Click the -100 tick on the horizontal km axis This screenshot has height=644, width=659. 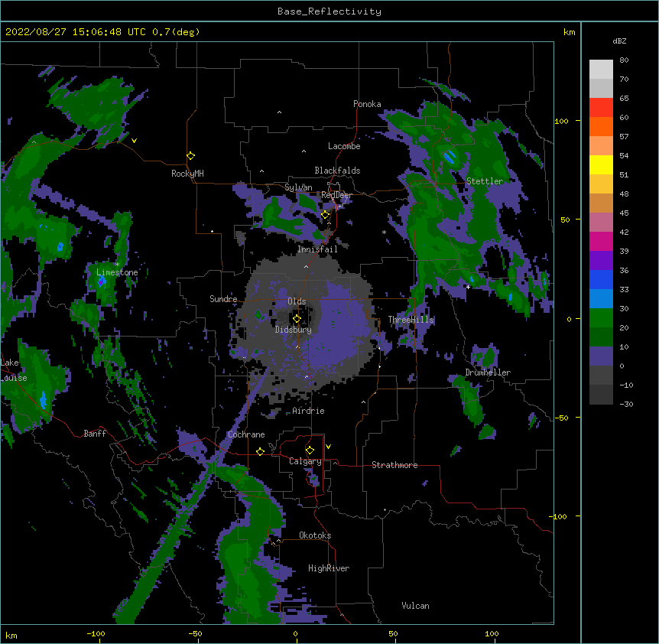point(96,633)
